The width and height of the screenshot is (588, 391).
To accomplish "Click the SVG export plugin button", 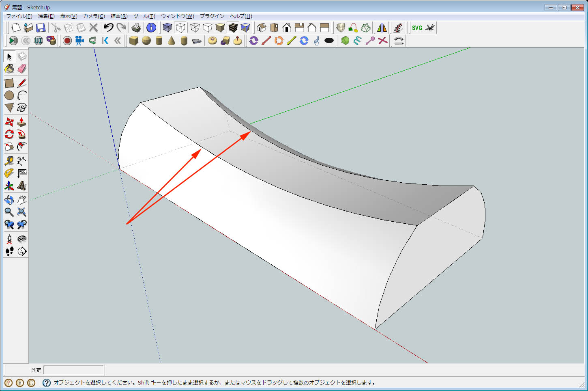I will pos(417,28).
